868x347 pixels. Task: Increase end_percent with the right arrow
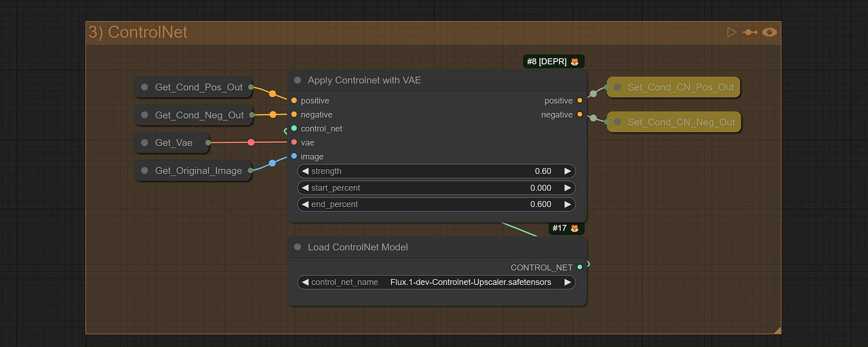(x=568, y=204)
